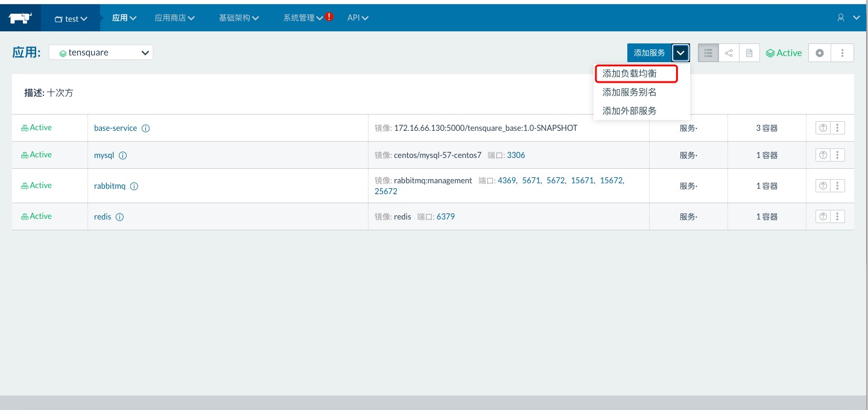Viewport: 868px width, 410px height.
Task: Click Active status of rabbitmq row
Action: click(36, 186)
